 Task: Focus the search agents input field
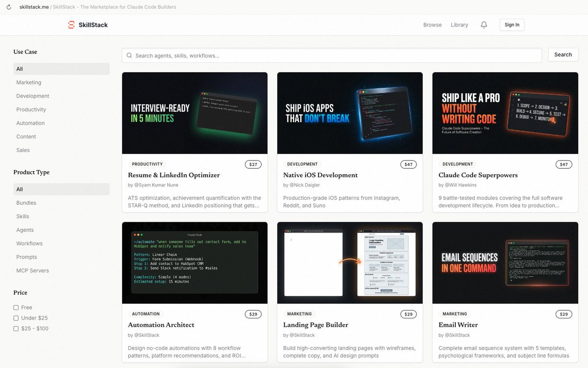[x=332, y=55]
